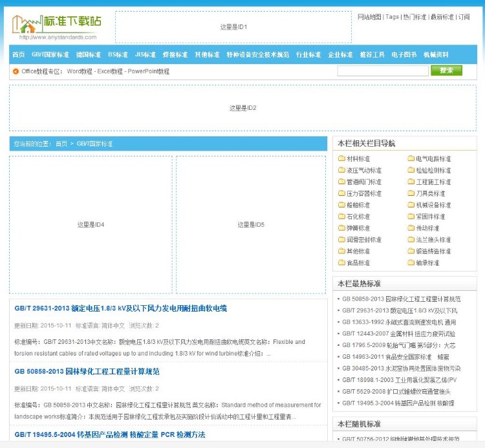Open the 石化标准 folder icon
485x448 pixels.
(341, 217)
